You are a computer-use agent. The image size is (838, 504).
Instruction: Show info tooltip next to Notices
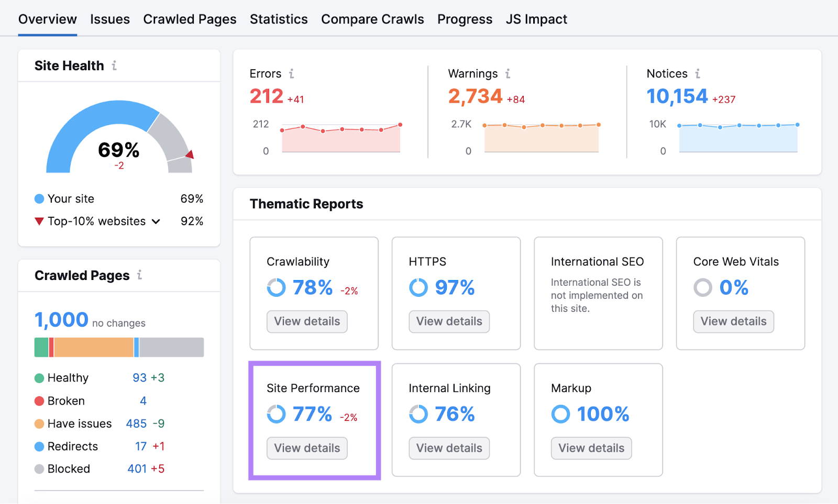click(x=698, y=74)
